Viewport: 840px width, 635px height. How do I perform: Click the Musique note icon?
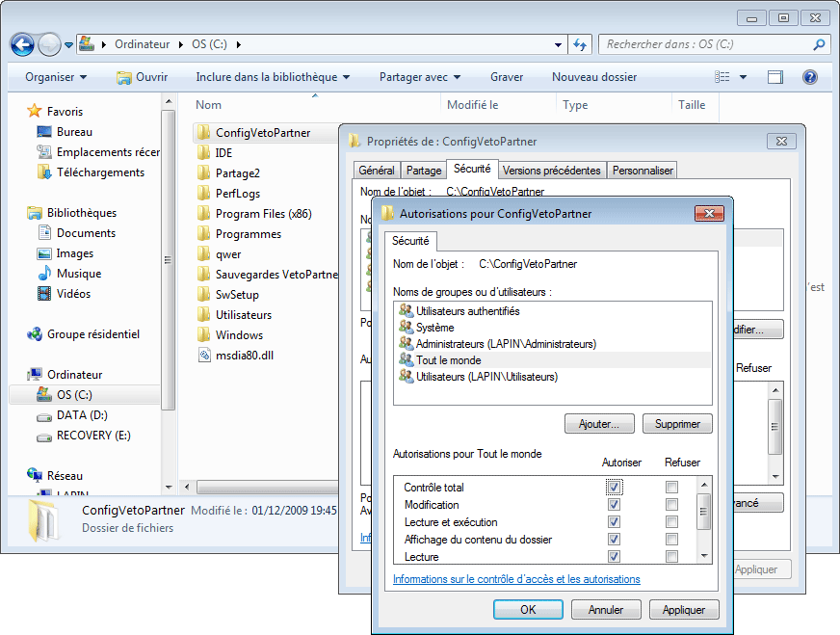(x=44, y=274)
